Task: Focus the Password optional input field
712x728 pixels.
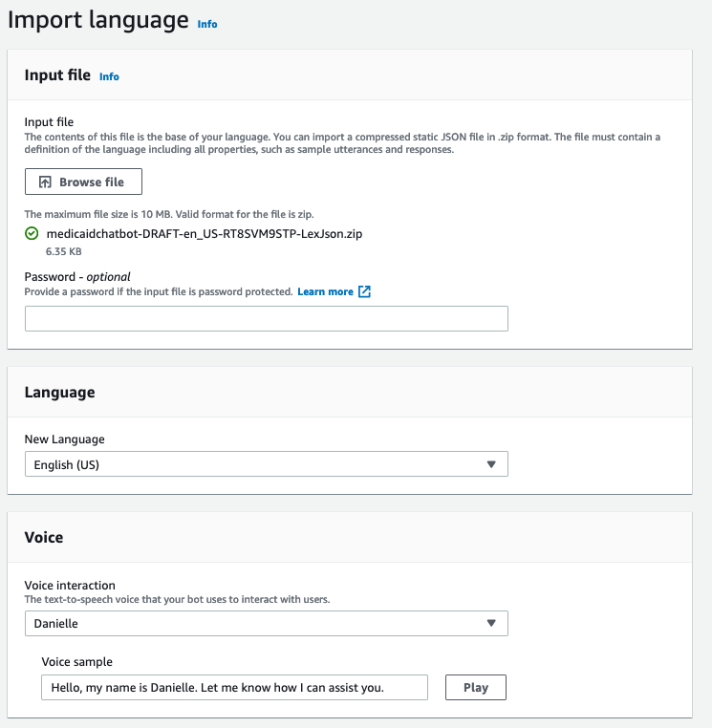Action: (267, 318)
